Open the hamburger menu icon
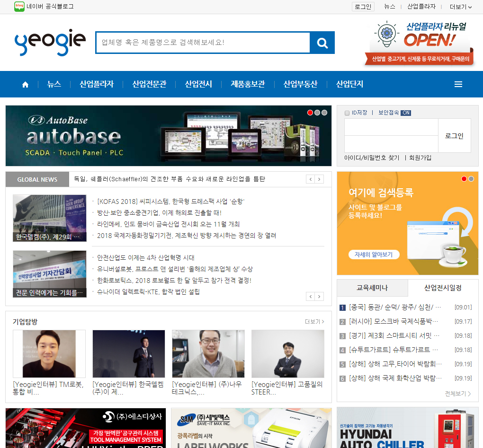This screenshot has height=448, width=483. point(458,84)
